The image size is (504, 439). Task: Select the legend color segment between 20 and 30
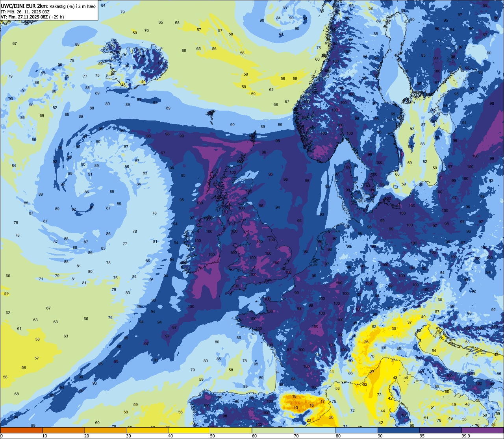click(x=105, y=430)
